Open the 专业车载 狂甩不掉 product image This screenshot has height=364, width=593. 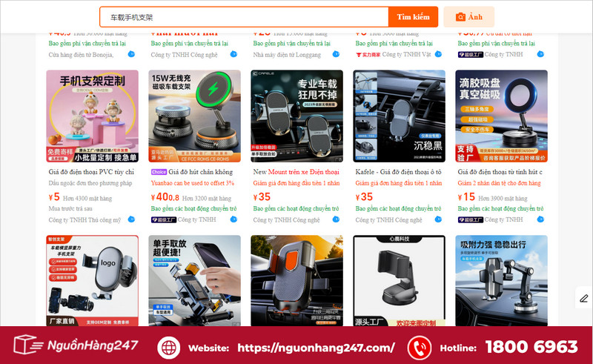[x=297, y=116]
